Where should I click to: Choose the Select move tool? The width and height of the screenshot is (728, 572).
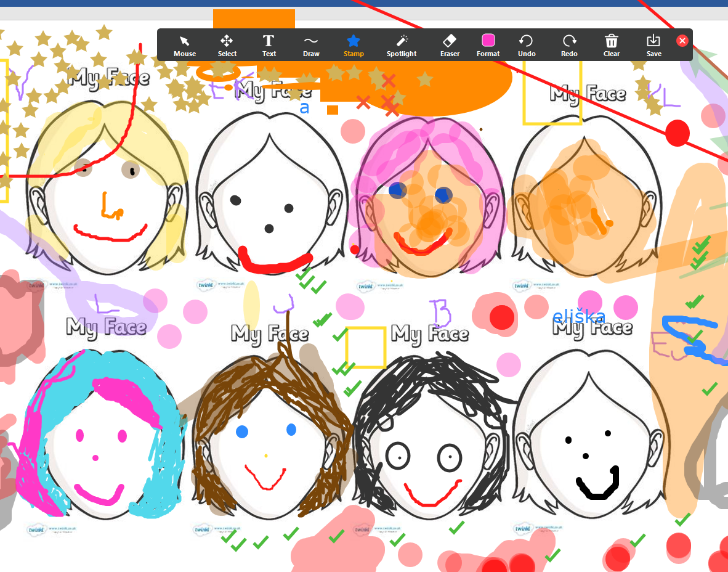point(227,46)
